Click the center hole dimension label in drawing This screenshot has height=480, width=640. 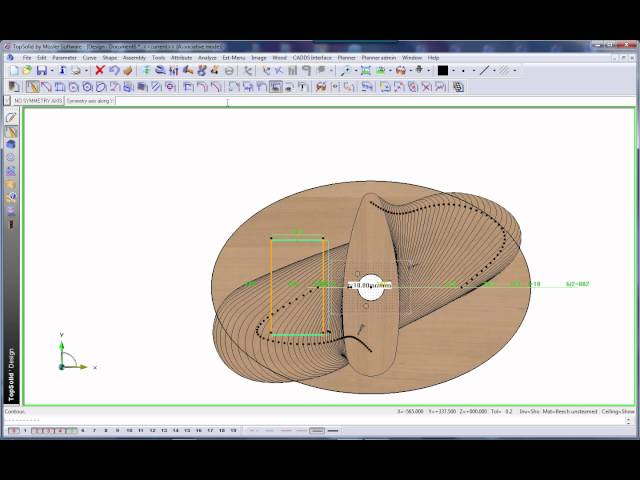(x=370, y=285)
